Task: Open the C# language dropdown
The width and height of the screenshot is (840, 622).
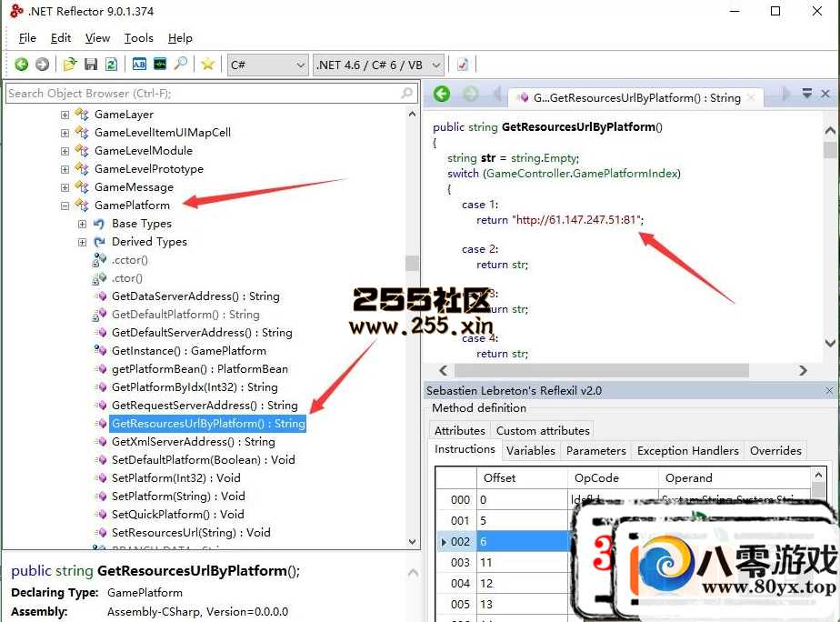Action: 268,65
